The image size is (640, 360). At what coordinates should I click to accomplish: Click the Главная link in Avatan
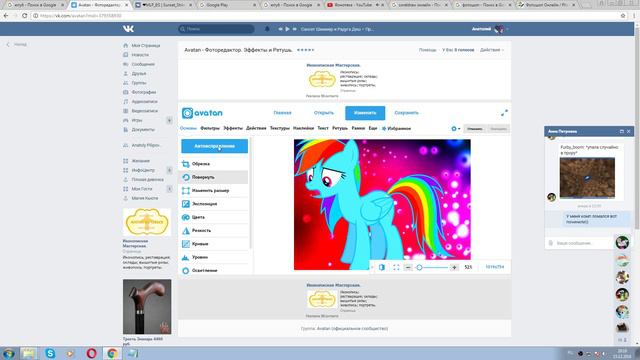282,113
